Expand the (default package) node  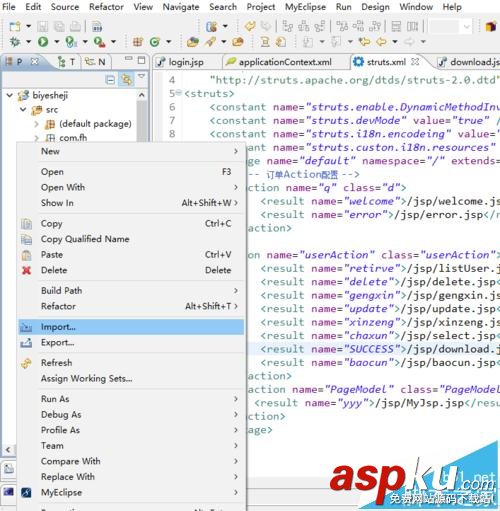pos(36,124)
